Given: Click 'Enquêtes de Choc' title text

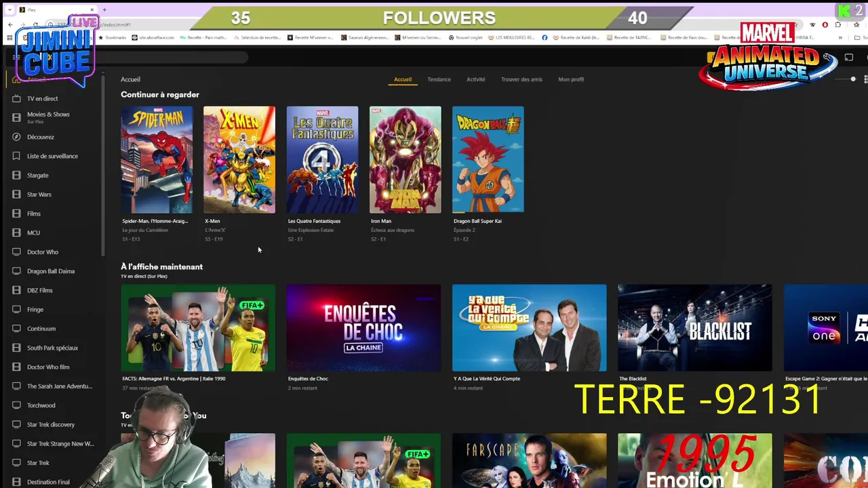Looking at the screenshot, I should point(308,379).
